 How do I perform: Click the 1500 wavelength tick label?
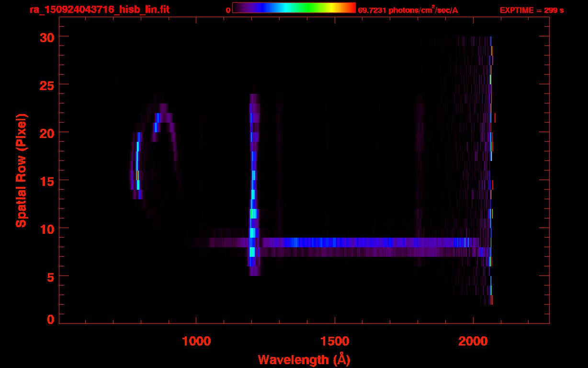[x=334, y=341]
